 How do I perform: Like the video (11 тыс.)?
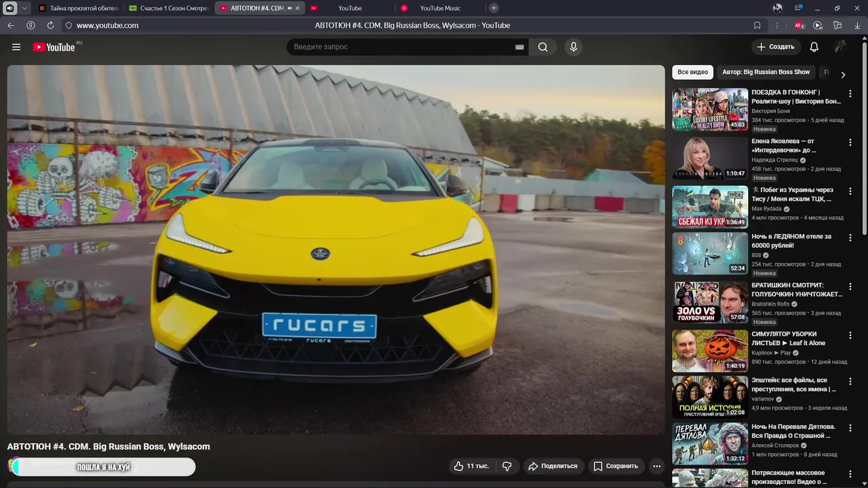coord(472,466)
